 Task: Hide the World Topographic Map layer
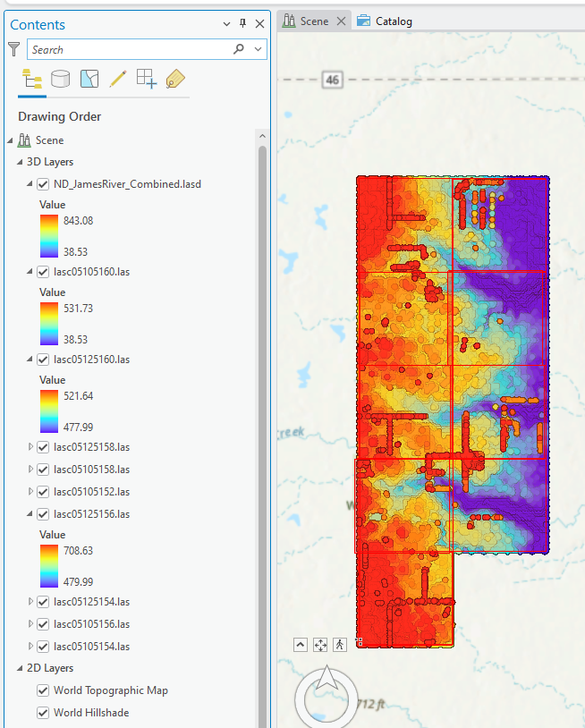[43, 690]
